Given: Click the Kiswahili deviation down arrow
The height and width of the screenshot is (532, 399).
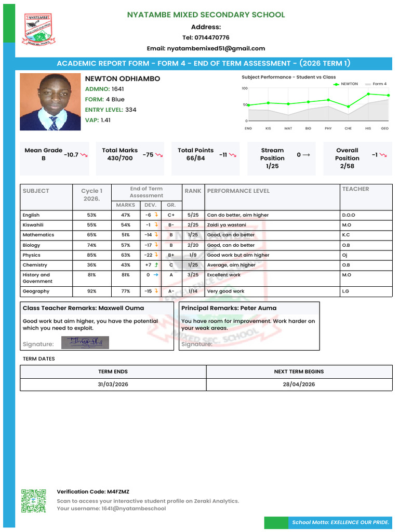Looking at the screenshot, I should (156, 224).
